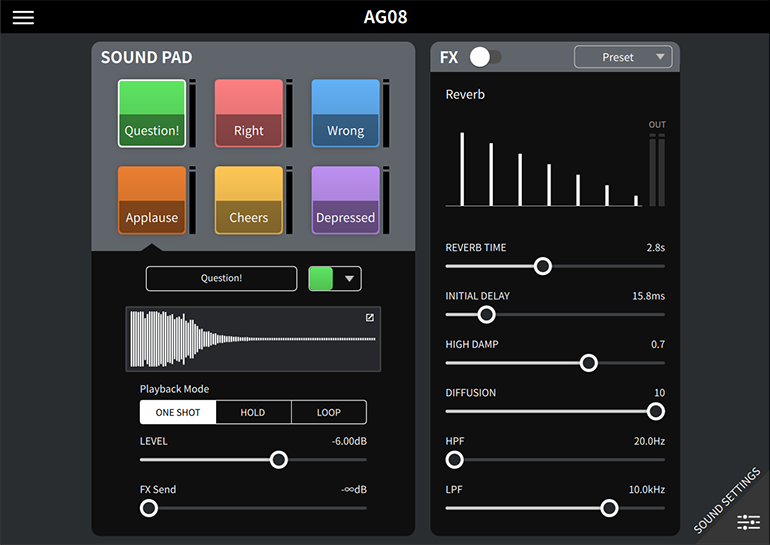Toggle the FX on/off switch
Viewport: 770px width, 545px height.
tap(486, 57)
